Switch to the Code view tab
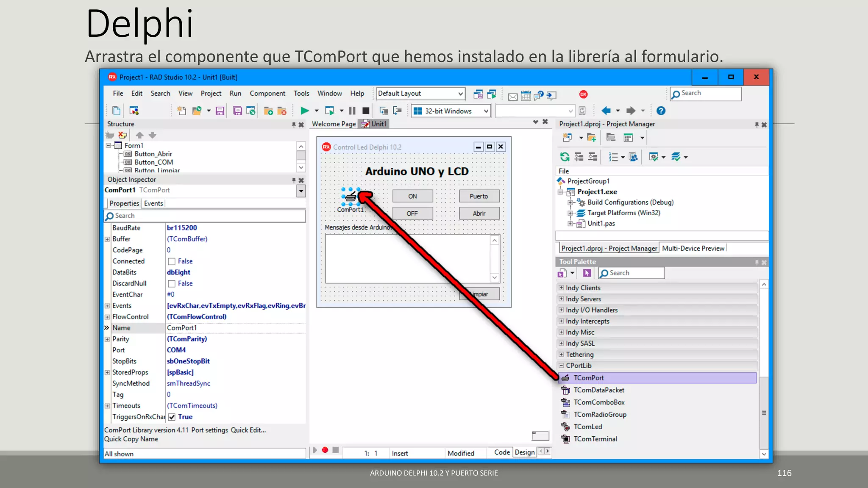The width and height of the screenshot is (868, 488). (502, 452)
